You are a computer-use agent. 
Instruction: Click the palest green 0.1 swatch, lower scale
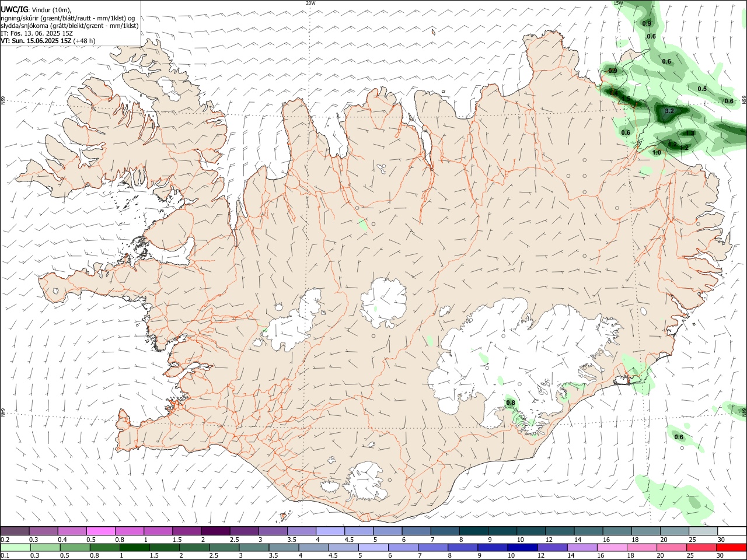[x=15, y=548]
